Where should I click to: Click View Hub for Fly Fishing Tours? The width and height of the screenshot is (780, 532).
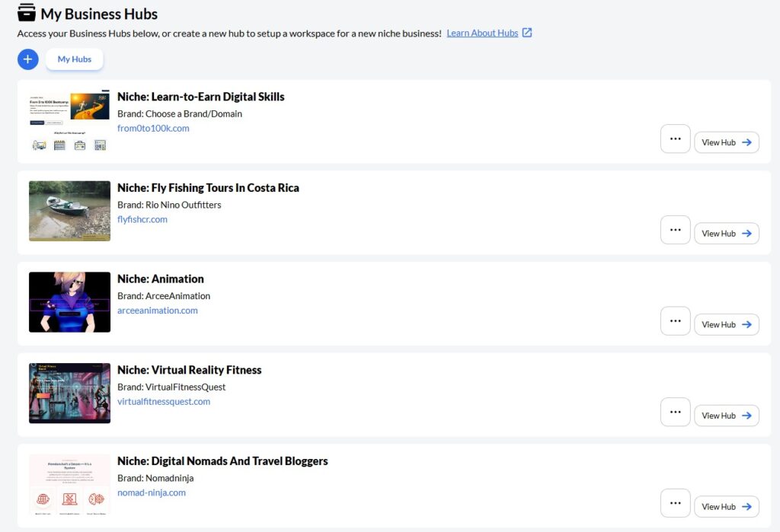(726, 234)
